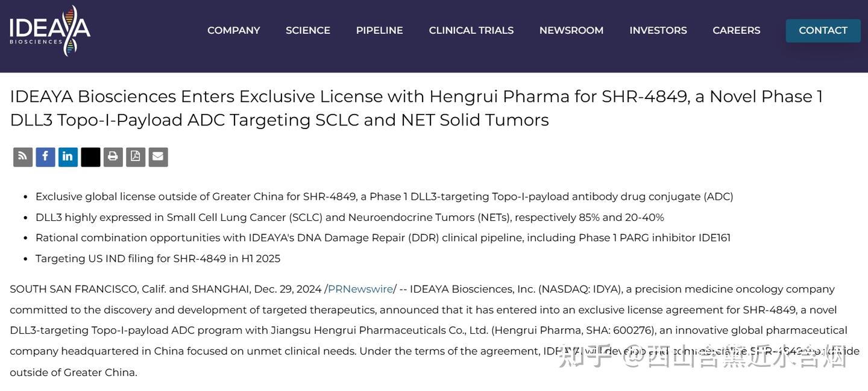Email this press release
The width and height of the screenshot is (868, 391).
[158, 157]
